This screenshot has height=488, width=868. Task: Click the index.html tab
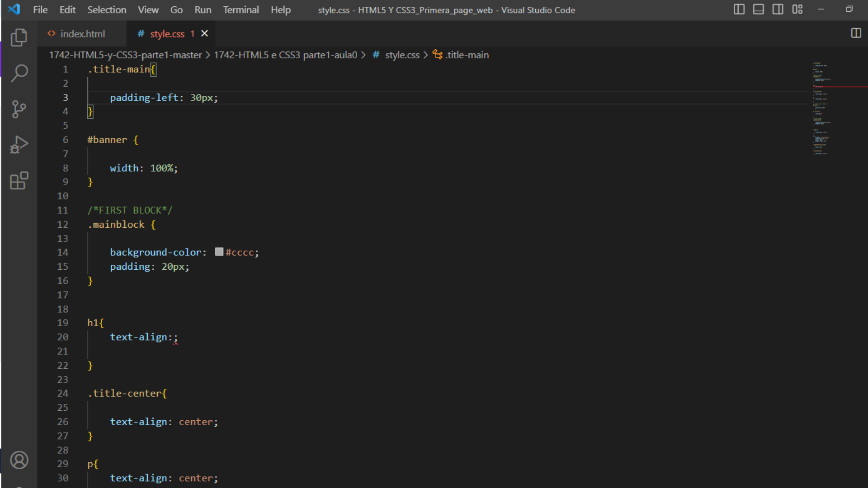(x=83, y=33)
